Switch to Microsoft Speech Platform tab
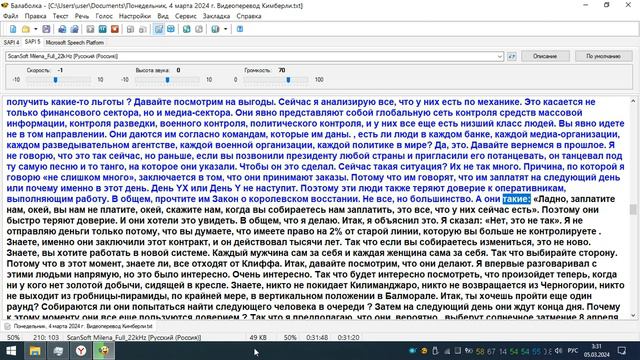 coord(75,42)
